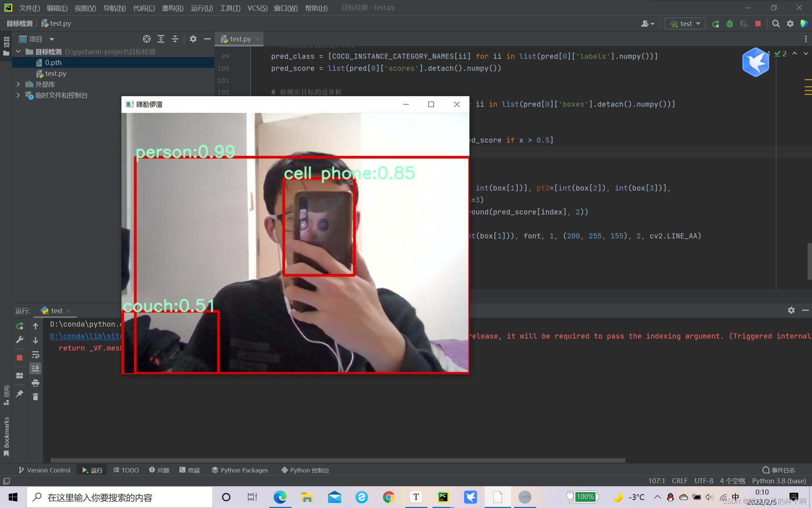Toggle the pin tab icon in the run panel
This screenshot has width=812, height=508.
[20, 394]
